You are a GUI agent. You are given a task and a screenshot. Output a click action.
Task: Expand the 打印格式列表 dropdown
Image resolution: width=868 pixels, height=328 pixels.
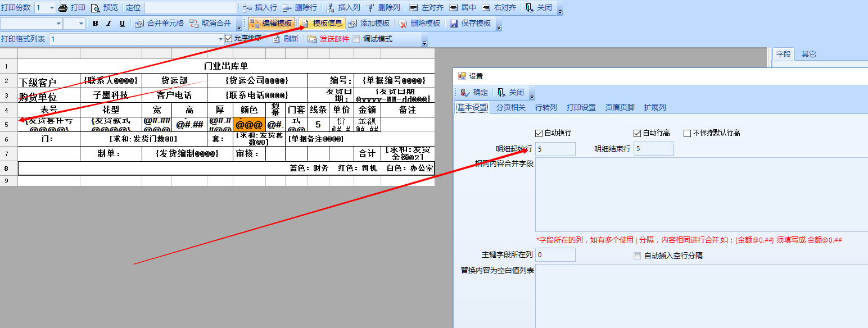pos(220,39)
